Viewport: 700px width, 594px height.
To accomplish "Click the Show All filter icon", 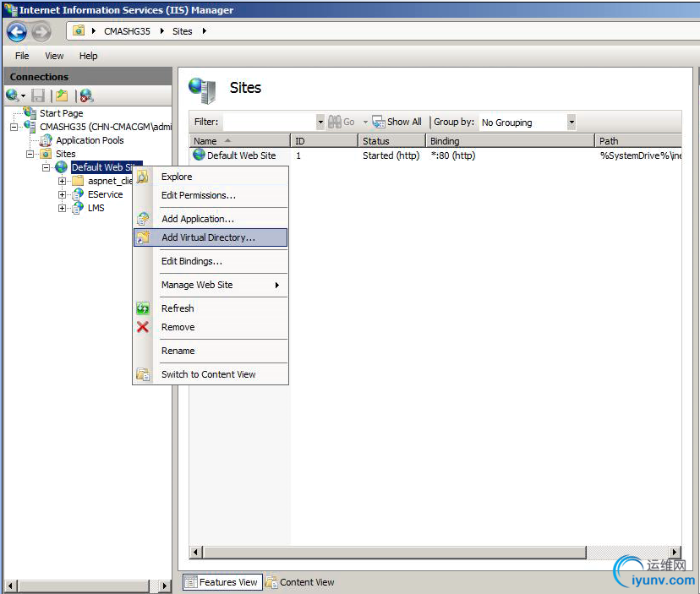I will coord(379,122).
